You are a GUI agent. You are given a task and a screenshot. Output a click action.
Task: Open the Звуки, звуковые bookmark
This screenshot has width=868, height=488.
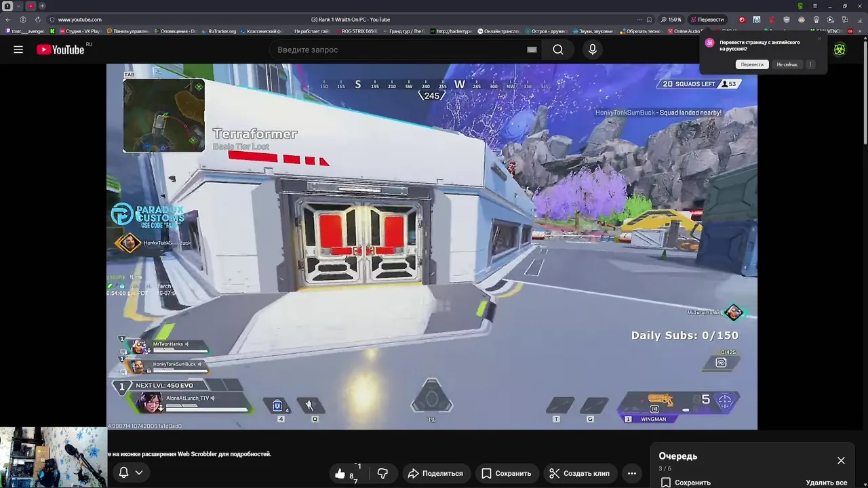pyautogui.click(x=593, y=31)
